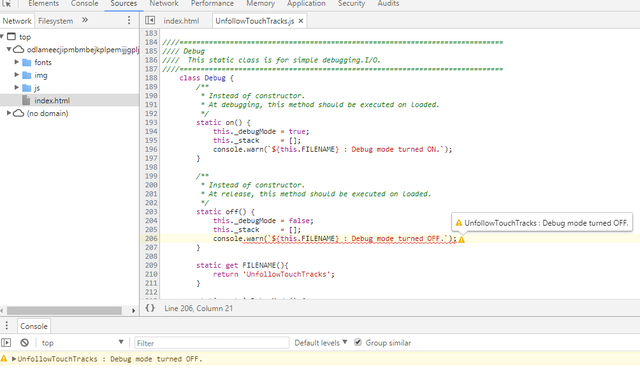Click the warning icon in console message

tap(4, 359)
